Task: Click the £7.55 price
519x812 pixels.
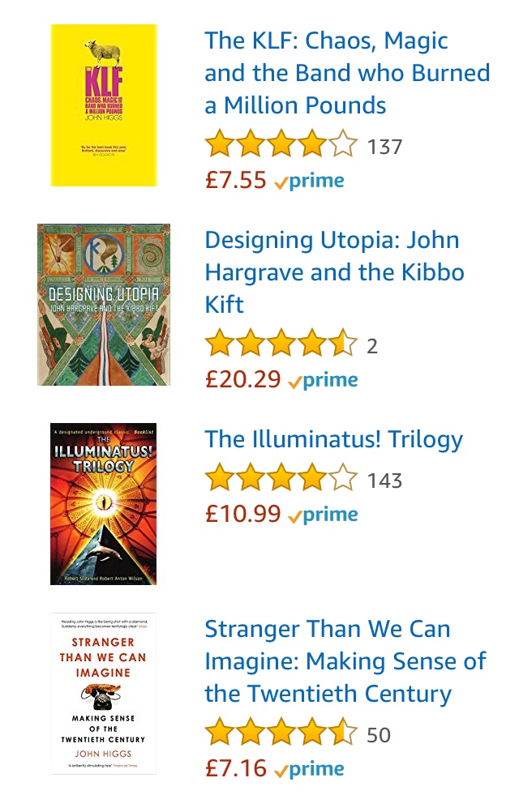Action: tap(236, 180)
